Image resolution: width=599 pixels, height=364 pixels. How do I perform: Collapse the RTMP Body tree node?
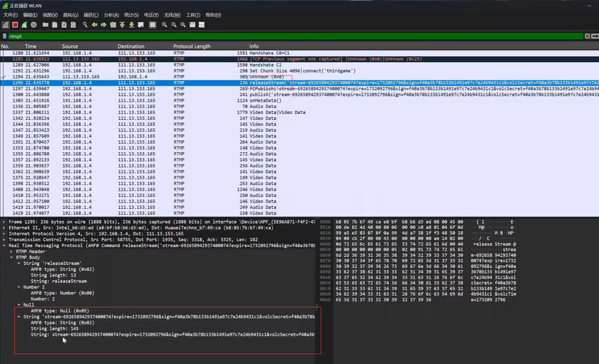click(12, 258)
